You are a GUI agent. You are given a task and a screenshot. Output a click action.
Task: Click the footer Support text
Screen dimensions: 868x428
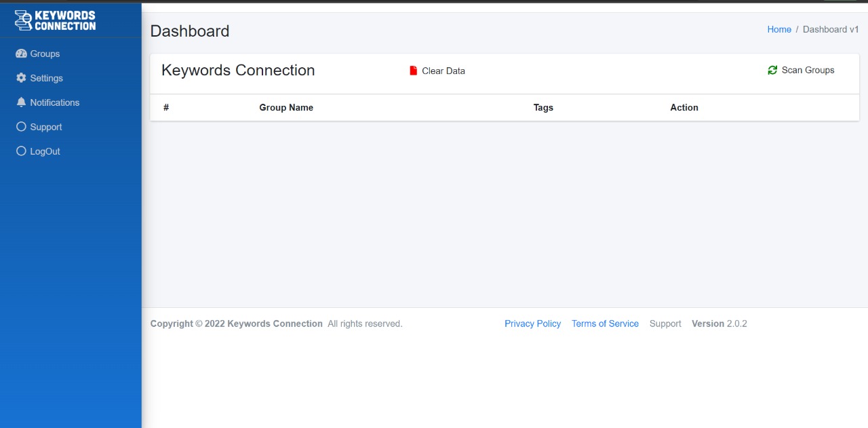click(x=665, y=324)
